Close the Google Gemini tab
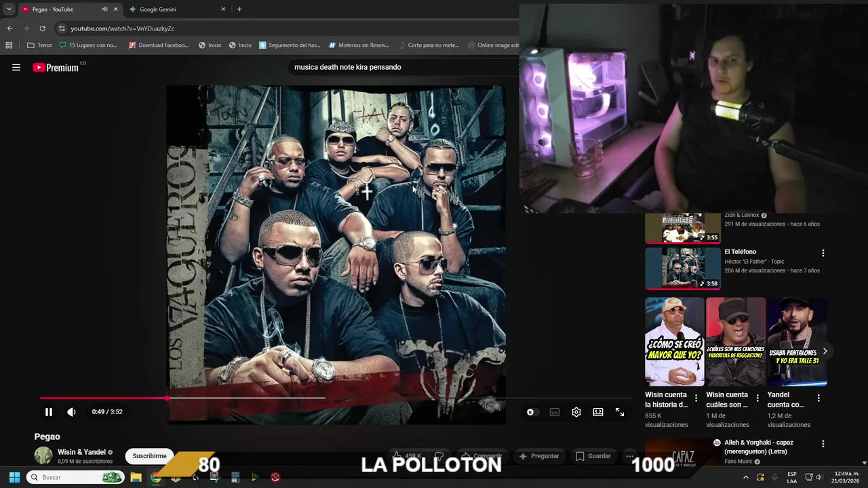This screenshot has width=868, height=488. (223, 9)
